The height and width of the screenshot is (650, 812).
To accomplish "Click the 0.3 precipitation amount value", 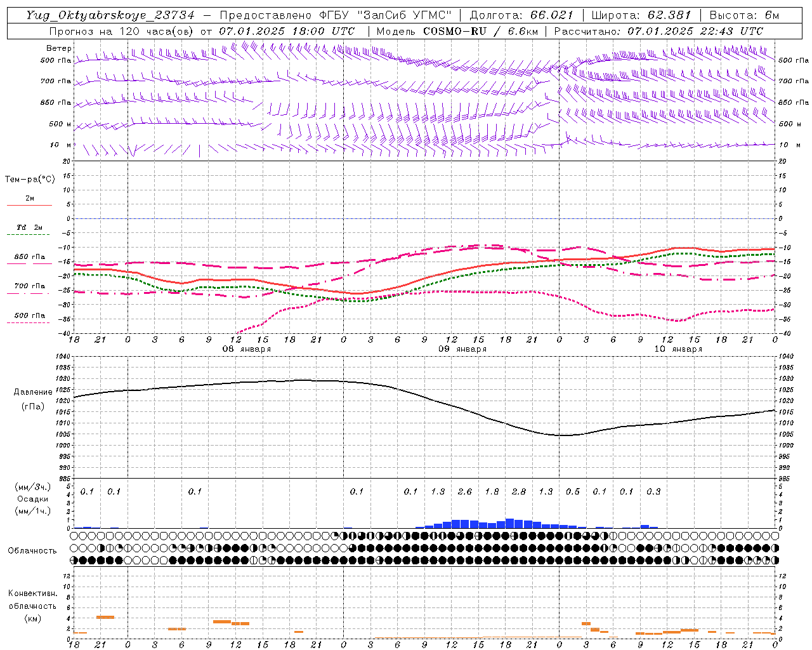I will (x=653, y=491).
